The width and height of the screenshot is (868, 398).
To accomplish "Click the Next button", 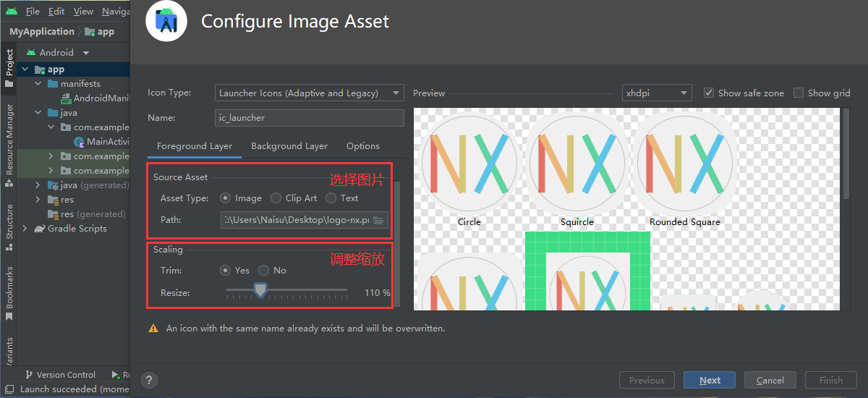I will pos(710,380).
